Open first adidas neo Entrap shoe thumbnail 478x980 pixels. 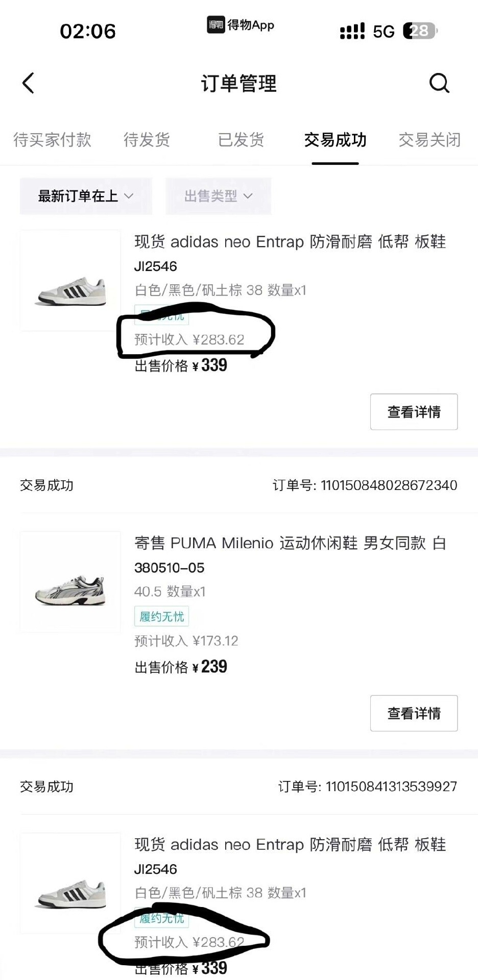point(70,281)
